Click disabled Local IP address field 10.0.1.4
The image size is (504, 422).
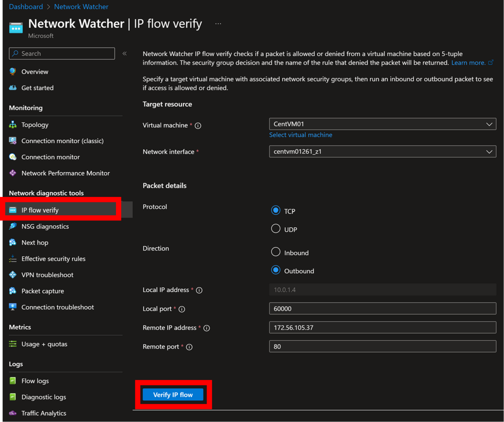pos(383,289)
